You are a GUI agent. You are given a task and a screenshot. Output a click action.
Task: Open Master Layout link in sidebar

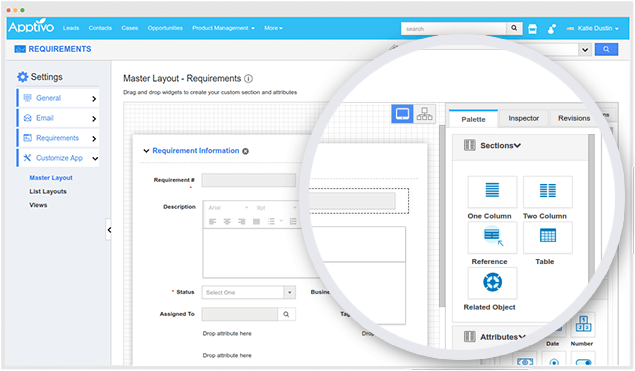51,178
